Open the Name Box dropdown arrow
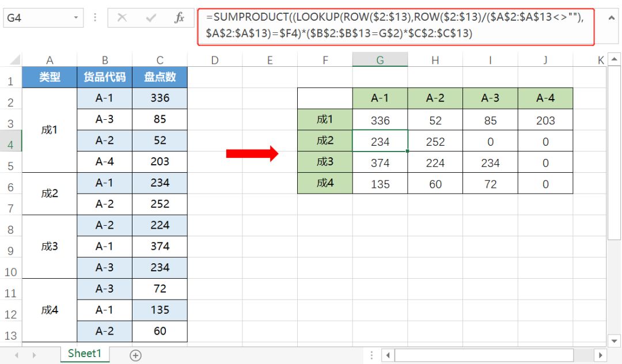This screenshot has height=364, width=622. (x=75, y=17)
